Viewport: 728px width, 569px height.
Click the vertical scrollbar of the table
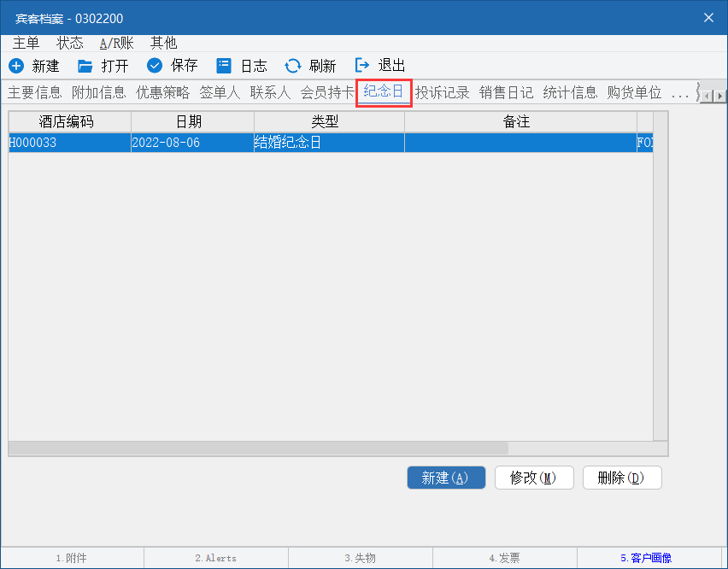[660, 276]
